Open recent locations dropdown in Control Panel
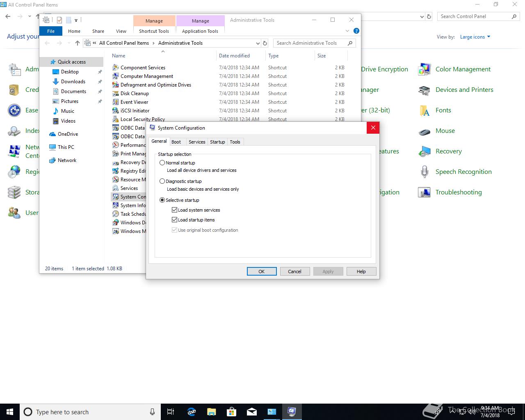This screenshot has width=525, height=420. [x=30, y=16]
